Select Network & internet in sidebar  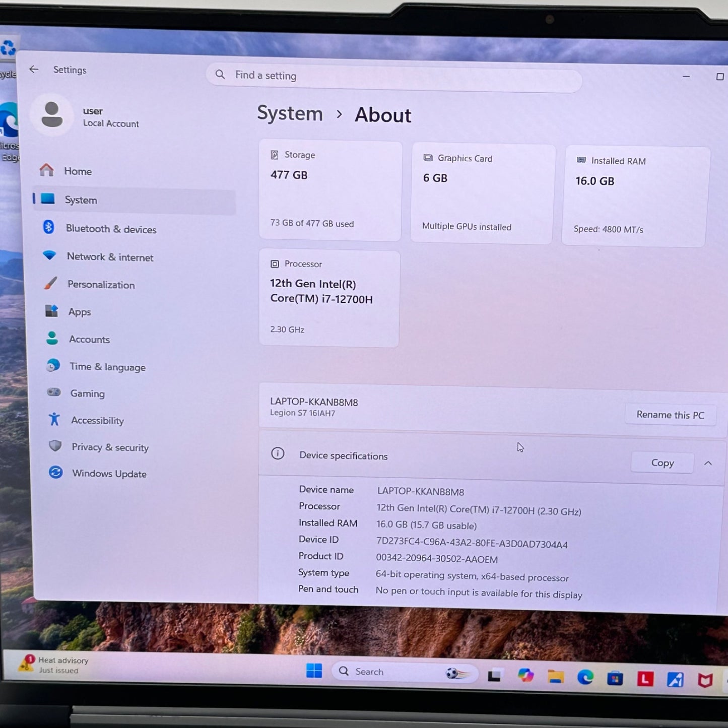tap(134, 257)
